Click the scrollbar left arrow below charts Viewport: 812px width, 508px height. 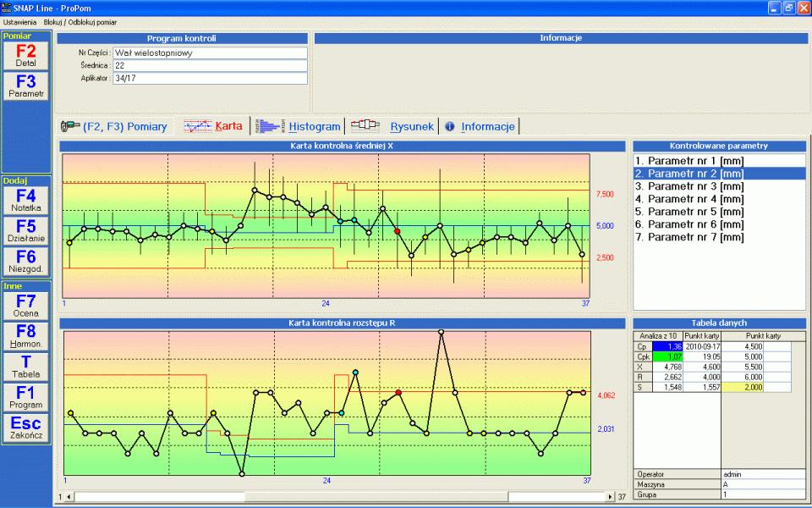click(69, 497)
